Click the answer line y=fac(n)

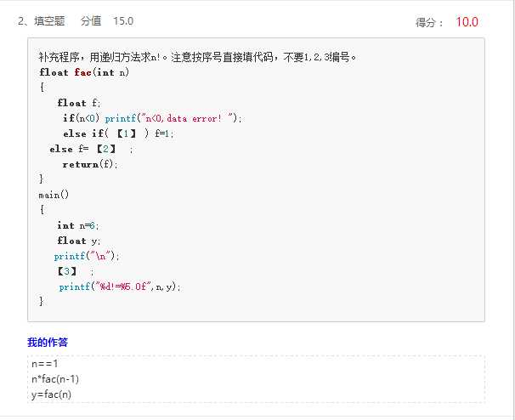pos(51,394)
